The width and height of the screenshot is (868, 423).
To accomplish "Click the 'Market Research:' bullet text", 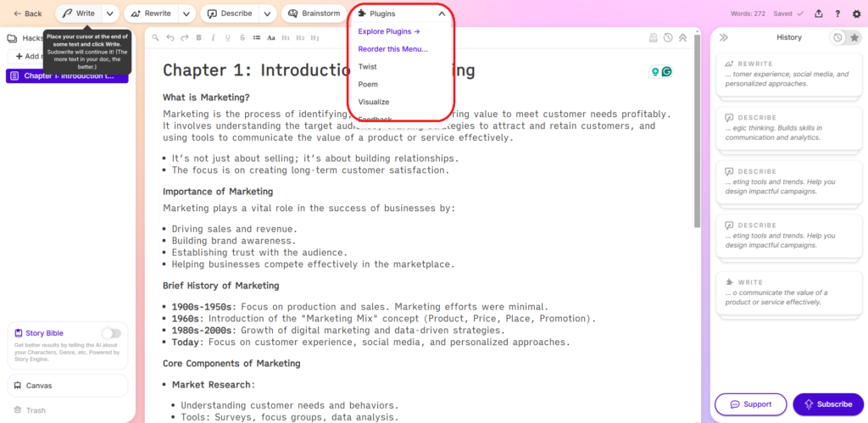I will click(213, 384).
